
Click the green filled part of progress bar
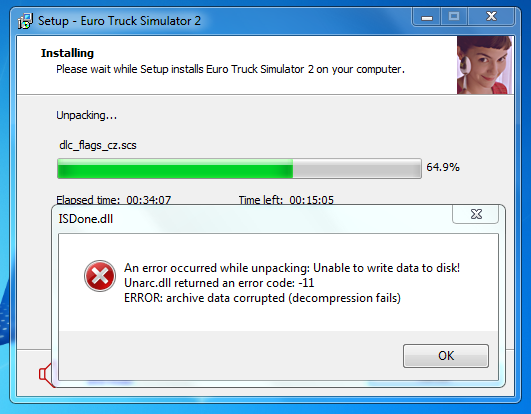click(x=175, y=168)
